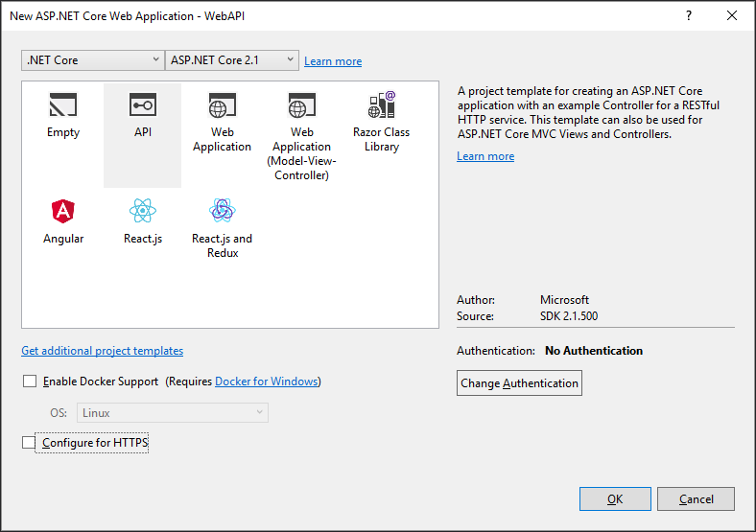Click the Change Authentication button
This screenshot has width=756, height=532.
click(519, 383)
